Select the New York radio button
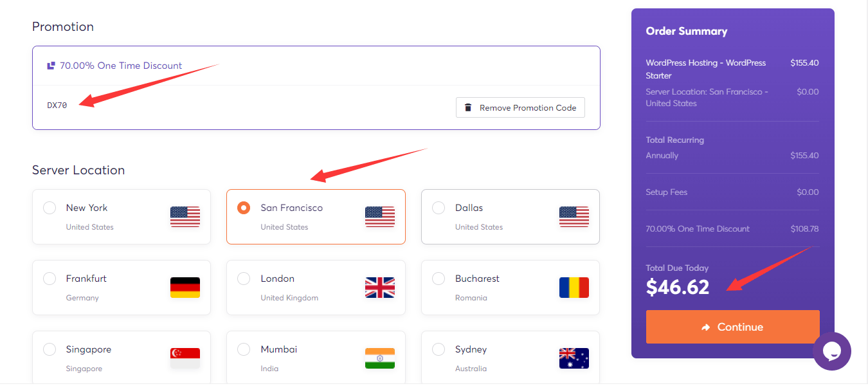Screen dimensions: 868x386 (x=50, y=208)
